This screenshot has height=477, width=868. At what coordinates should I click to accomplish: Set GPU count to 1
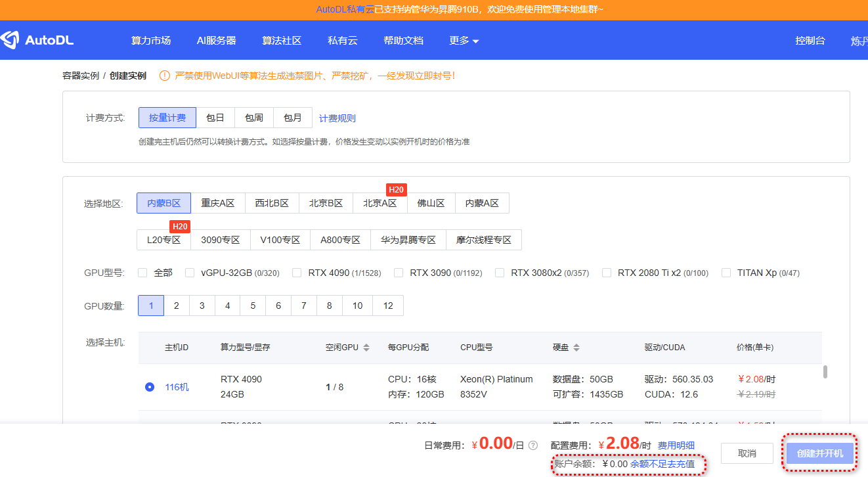pos(151,306)
